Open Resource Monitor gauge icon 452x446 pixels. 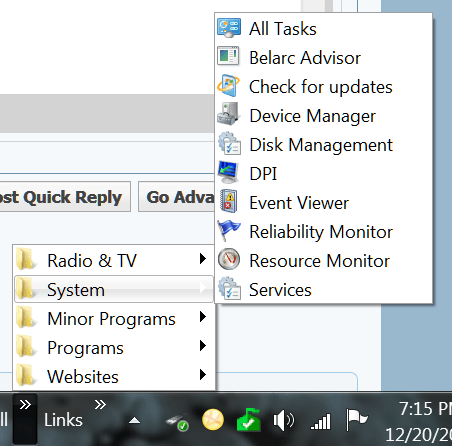[x=229, y=259]
